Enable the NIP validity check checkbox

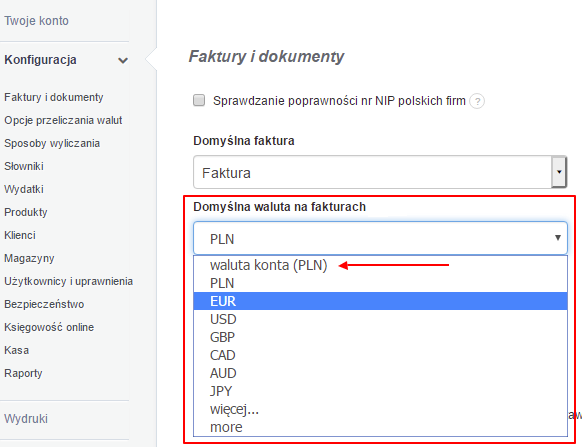click(x=199, y=100)
